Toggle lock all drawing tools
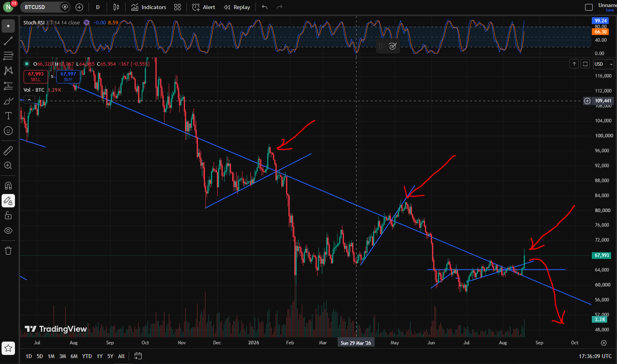 tap(8, 216)
